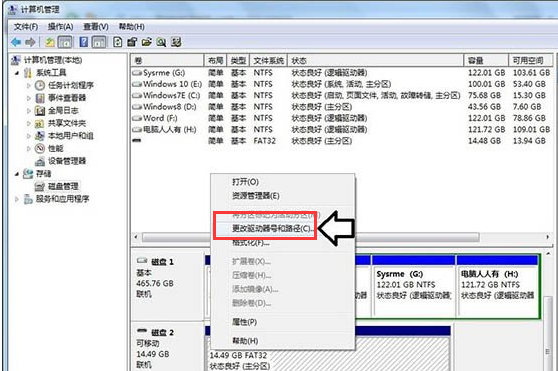Select the 电脑人人有 (H:) partition block on 磁盘 1

tap(498, 286)
